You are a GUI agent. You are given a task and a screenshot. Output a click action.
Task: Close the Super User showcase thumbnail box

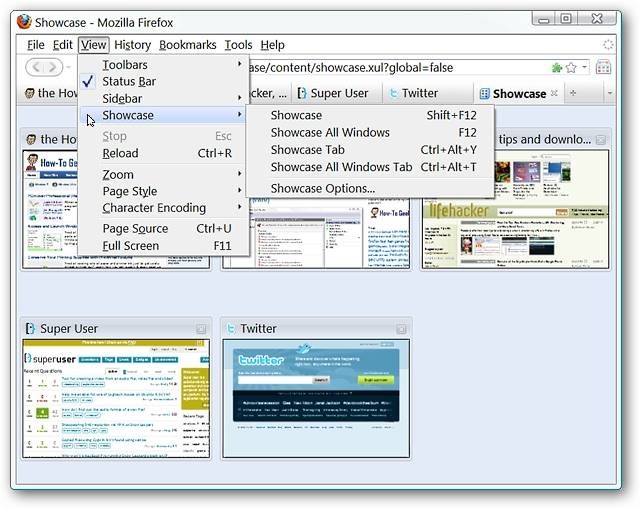(x=201, y=329)
